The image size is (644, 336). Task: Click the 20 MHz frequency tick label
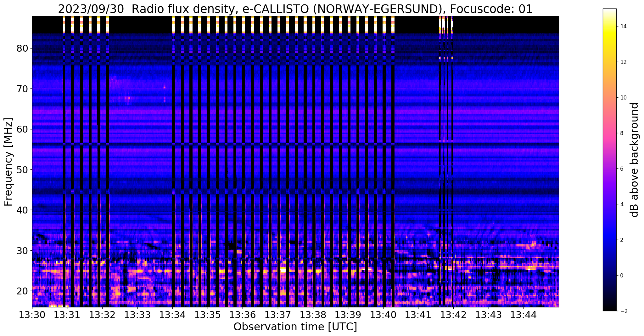(23, 291)
